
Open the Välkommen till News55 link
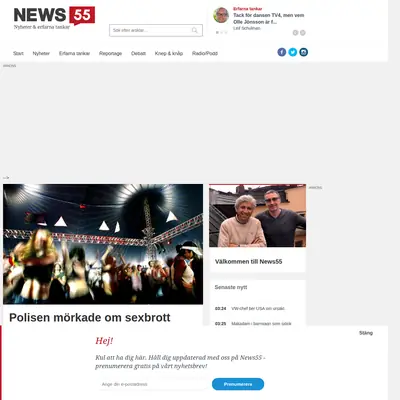click(x=248, y=262)
